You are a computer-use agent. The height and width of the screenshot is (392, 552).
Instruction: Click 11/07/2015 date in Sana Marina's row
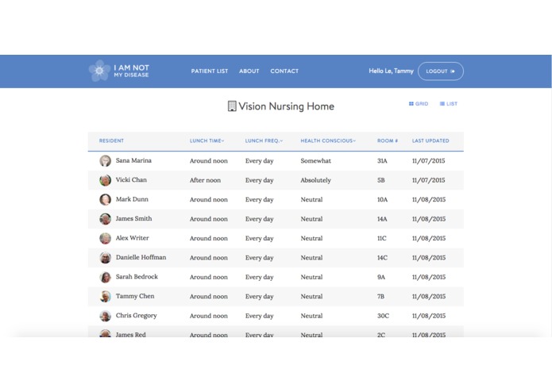pos(428,160)
